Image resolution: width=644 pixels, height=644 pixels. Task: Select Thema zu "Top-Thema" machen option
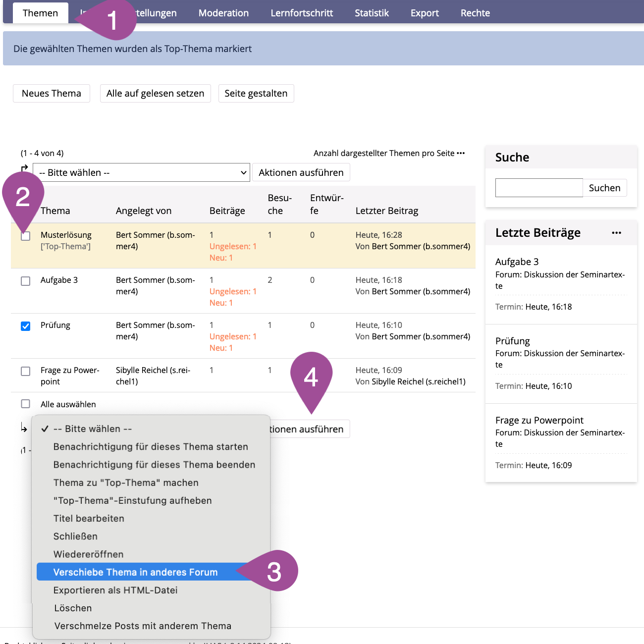[x=126, y=483]
